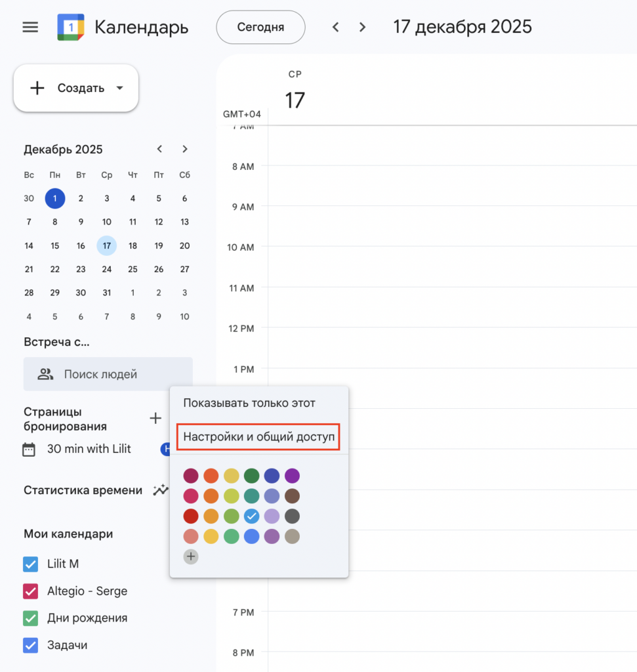Show previous month in mini calendar
Viewport: 637px width, 672px height.
coord(159,149)
